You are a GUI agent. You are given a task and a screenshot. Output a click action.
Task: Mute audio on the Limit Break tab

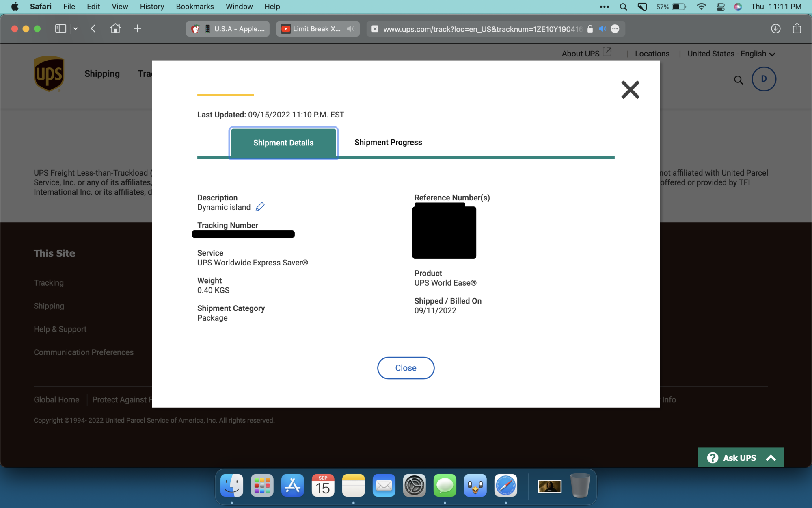(x=351, y=29)
